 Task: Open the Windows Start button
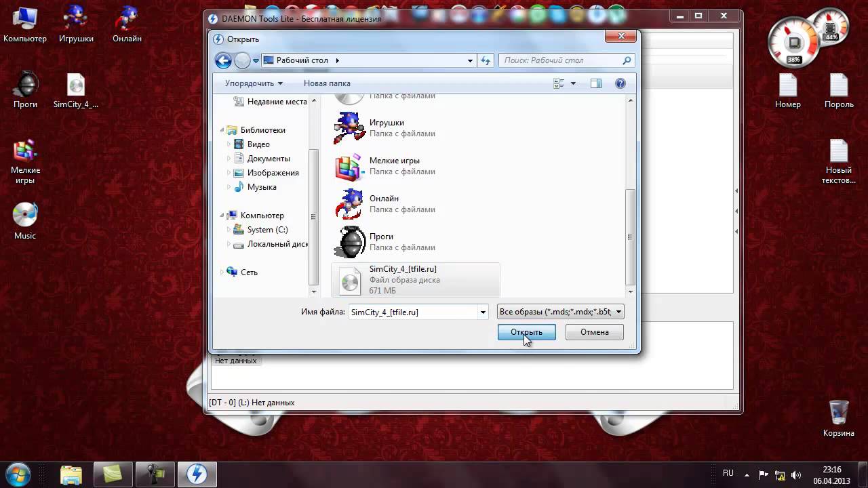tap(18, 473)
